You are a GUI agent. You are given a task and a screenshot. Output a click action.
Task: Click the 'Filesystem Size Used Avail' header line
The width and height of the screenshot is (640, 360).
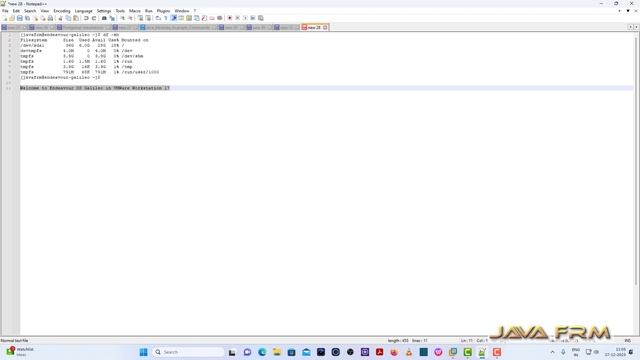(x=84, y=40)
